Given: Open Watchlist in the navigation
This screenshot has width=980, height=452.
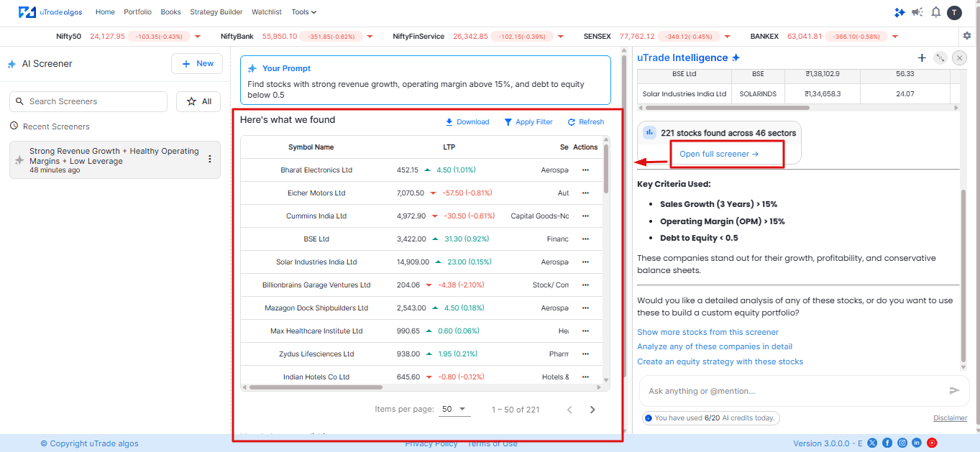Looking at the screenshot, I should [x=267, y=12].
